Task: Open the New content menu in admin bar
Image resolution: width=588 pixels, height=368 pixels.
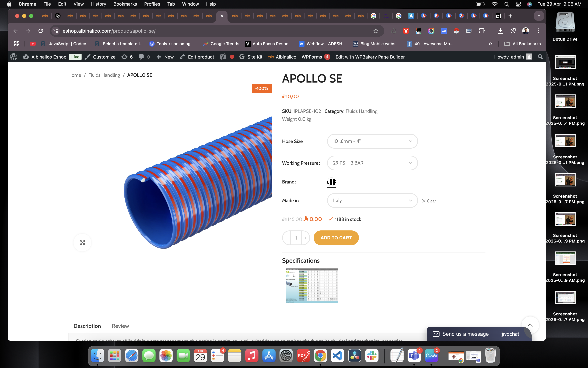Action: click(x=165, y=57)
